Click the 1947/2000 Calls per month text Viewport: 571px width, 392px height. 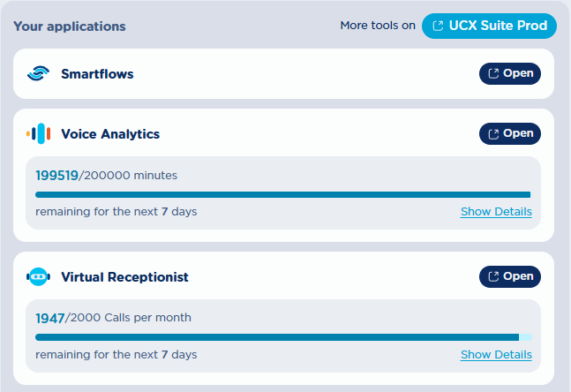pyautogui.click(x=113, y=318)
